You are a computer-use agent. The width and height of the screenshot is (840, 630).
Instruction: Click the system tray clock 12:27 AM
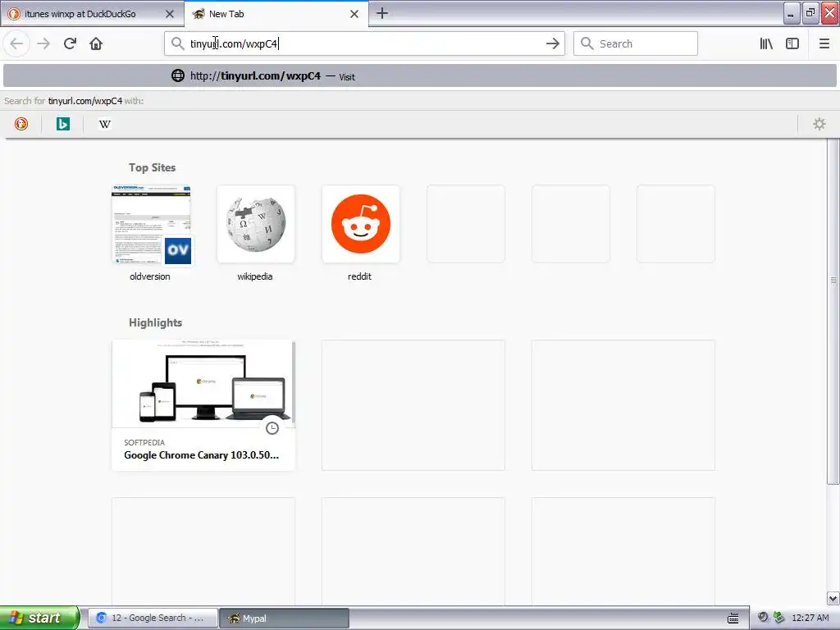[810, 618]
